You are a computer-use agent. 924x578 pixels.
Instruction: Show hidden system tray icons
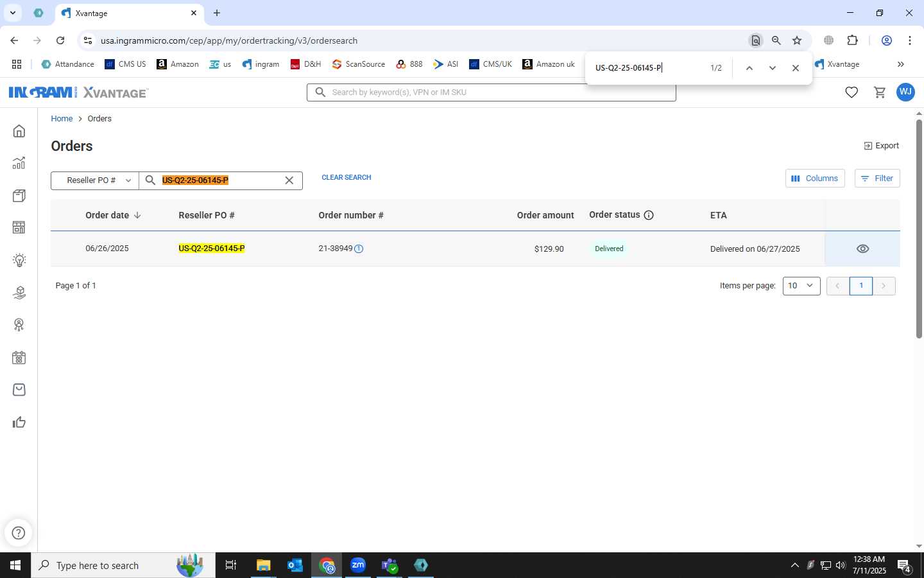[794, 565]
